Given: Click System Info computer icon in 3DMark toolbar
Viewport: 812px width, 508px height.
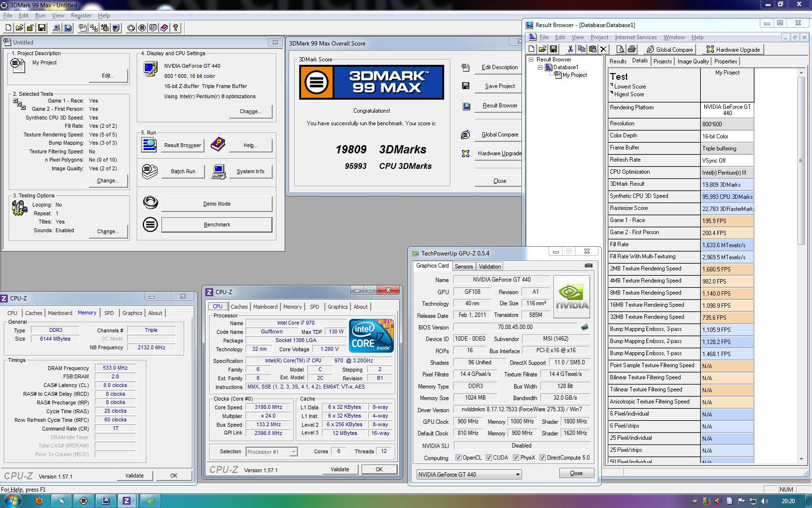Looking at the screenshot, I should coord(57,28).
